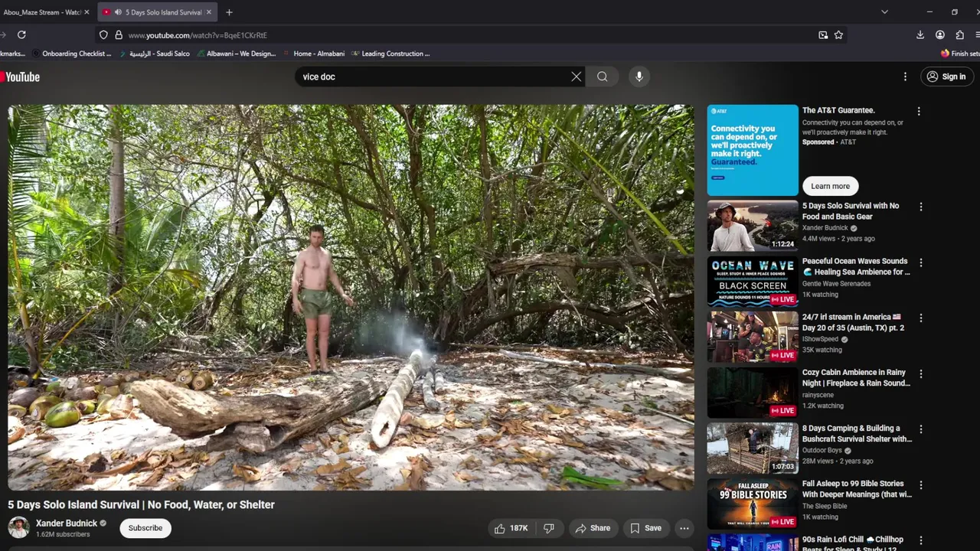The height and width of the screenshot is (551, 980).
Task: Open options for 99 Bible Stories video
Action: coord(920,485)
